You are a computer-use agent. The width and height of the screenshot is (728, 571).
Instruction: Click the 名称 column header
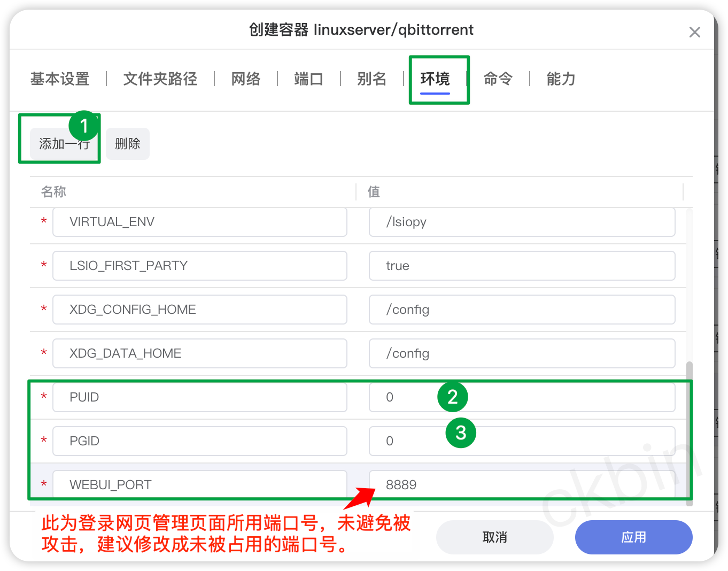tap(53, 191)
